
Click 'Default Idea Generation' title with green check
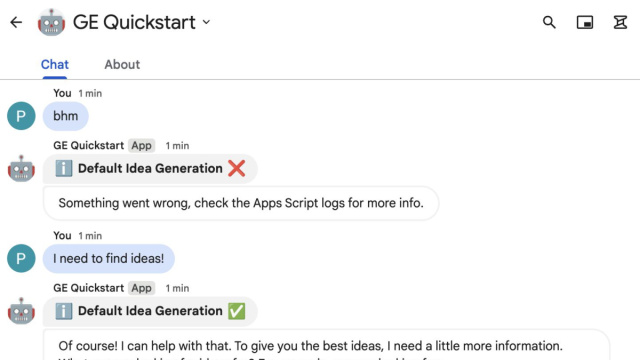click(150, 311)
